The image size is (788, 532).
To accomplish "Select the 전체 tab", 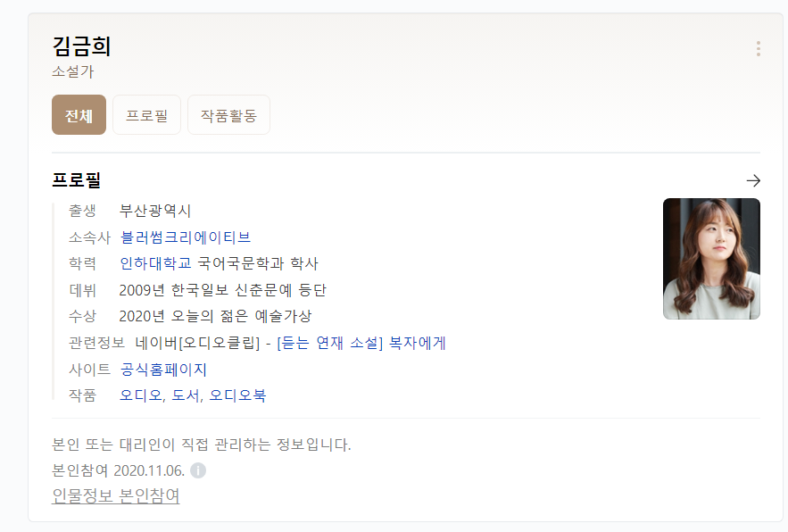I will (79, 115).
